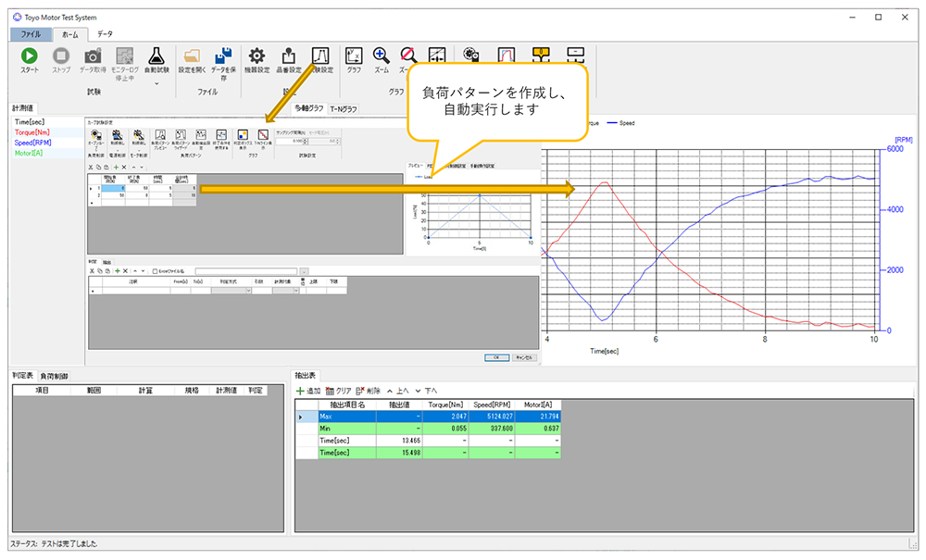This screenshot has height=560, width=926.
Task: Click 制御なし icon in the 電源制御 group
Action: pyautogui.click(x=117, y=135)
